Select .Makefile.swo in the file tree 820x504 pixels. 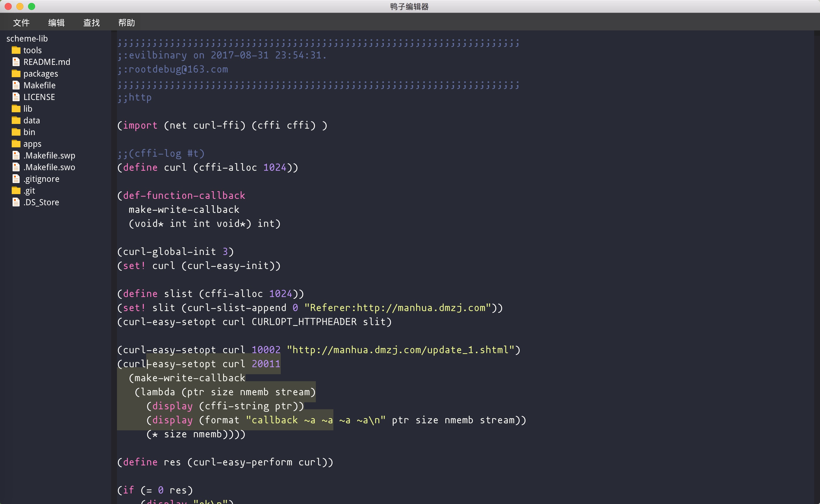[49, 167]
